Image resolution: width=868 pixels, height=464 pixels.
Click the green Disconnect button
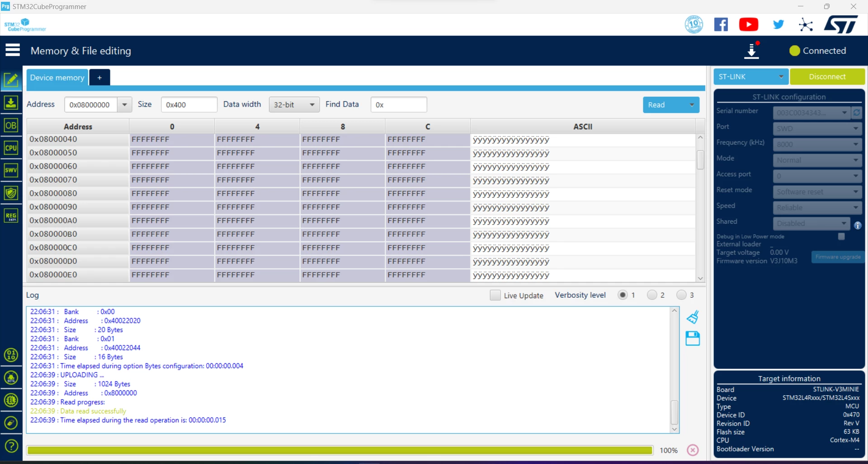(x=827, y=77)
